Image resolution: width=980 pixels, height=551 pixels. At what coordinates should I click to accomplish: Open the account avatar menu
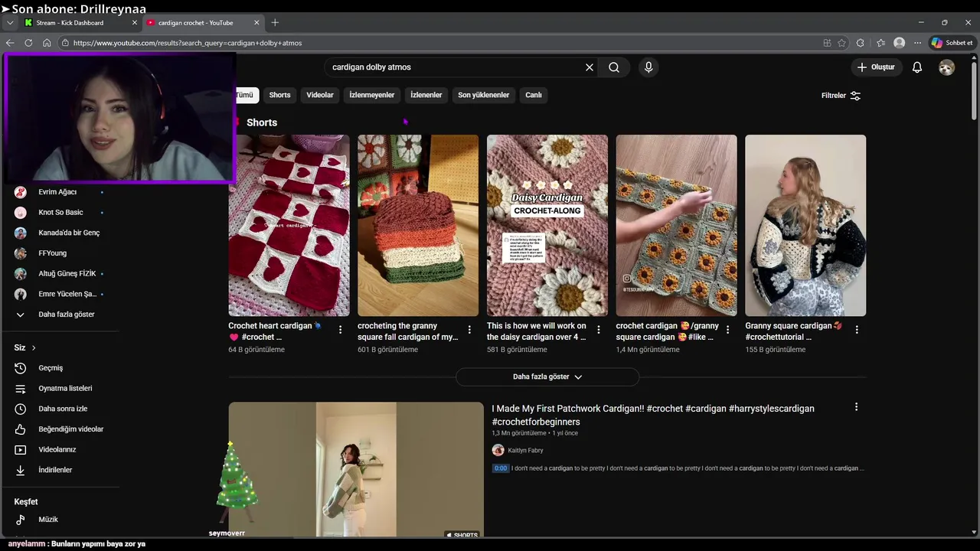947,67
